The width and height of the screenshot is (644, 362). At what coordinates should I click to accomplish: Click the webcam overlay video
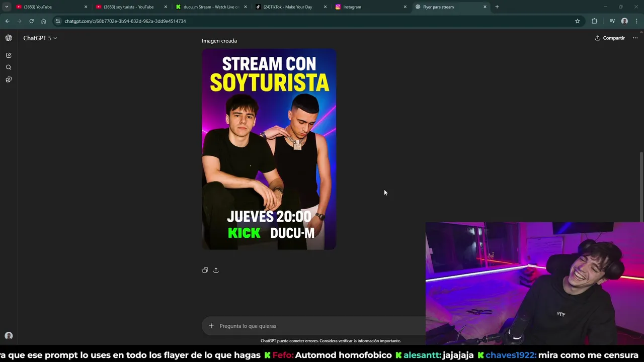[x=534, y=284]
